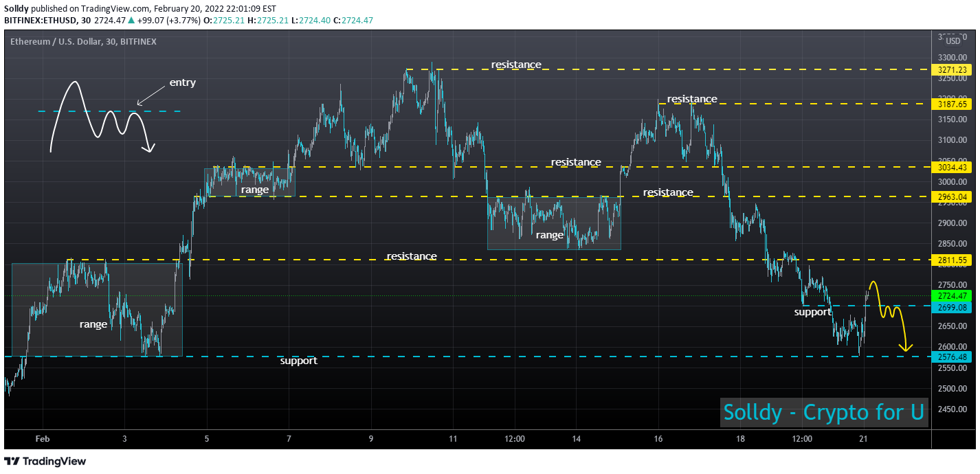Click the resistance label on the 2811.55 line
The width and height of the screenshot is (980, 474).
(412, 256)
